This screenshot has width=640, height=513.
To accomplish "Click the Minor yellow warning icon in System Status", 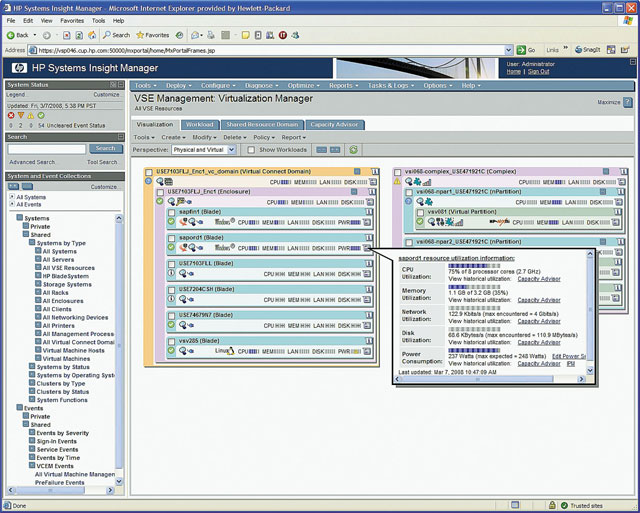I will (x=31, y=115).
